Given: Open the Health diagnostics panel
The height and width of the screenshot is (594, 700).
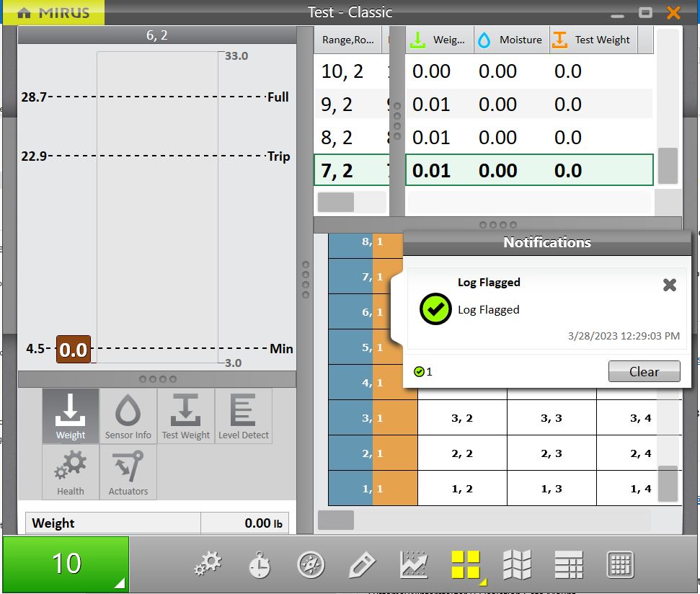Looking at the screenshot, I should click(x=71, y=472).
